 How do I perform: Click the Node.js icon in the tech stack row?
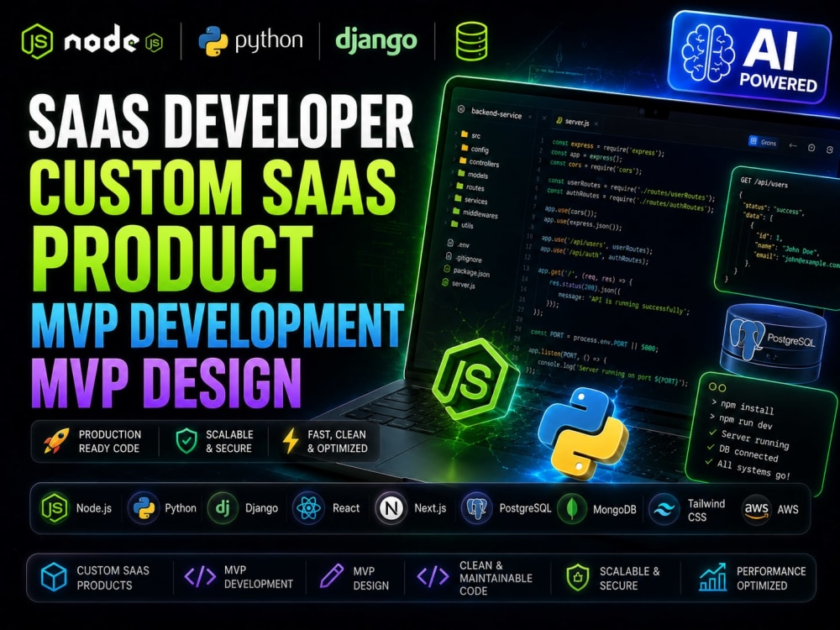pyautogui.click(x=55, y=508)
